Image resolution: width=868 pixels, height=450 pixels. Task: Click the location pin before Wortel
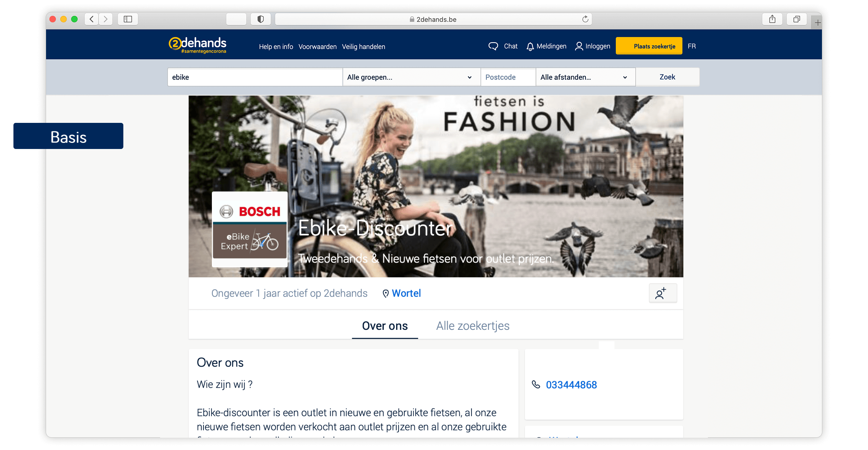coord(386,294)
